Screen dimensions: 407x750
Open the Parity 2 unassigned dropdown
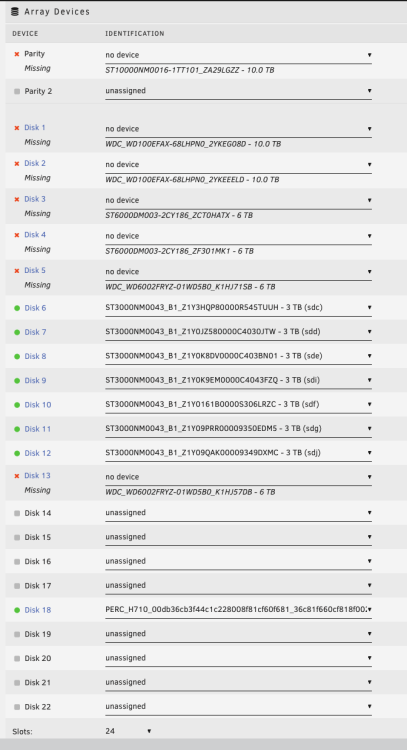(x=239, y=91)
